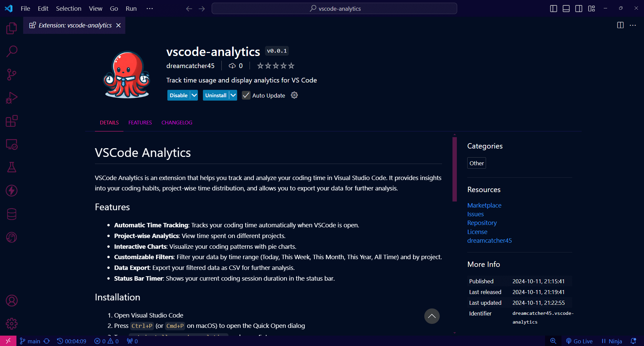Click the README vertical scrollbar thumb

click(454, 169)
